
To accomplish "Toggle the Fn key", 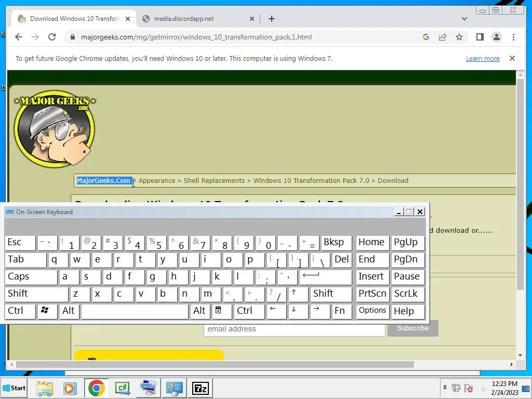I will [342, 312].
